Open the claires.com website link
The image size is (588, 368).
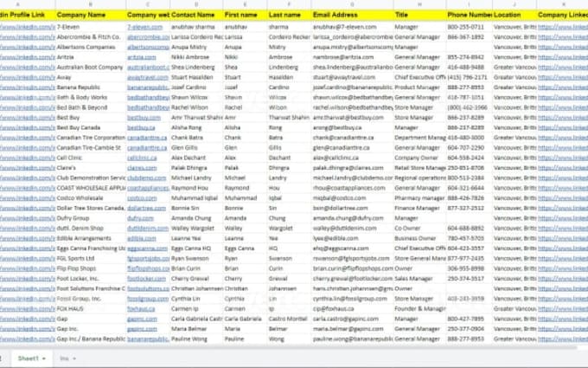pos(142,168)
